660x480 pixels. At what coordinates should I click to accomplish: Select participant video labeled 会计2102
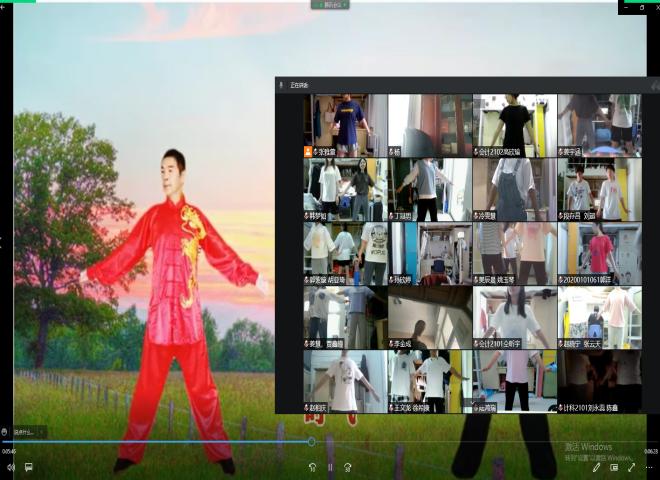514,126
